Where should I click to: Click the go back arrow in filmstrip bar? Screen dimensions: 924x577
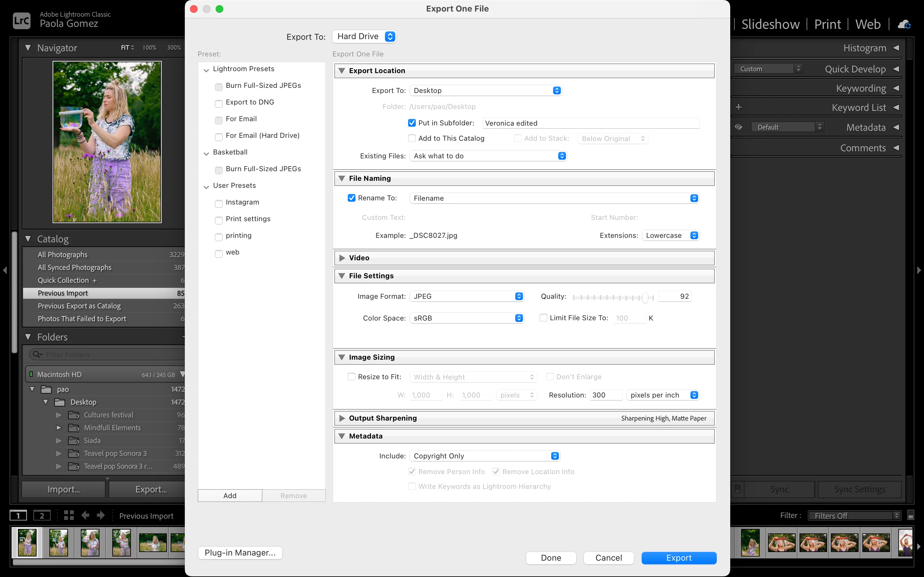point(85,515)
